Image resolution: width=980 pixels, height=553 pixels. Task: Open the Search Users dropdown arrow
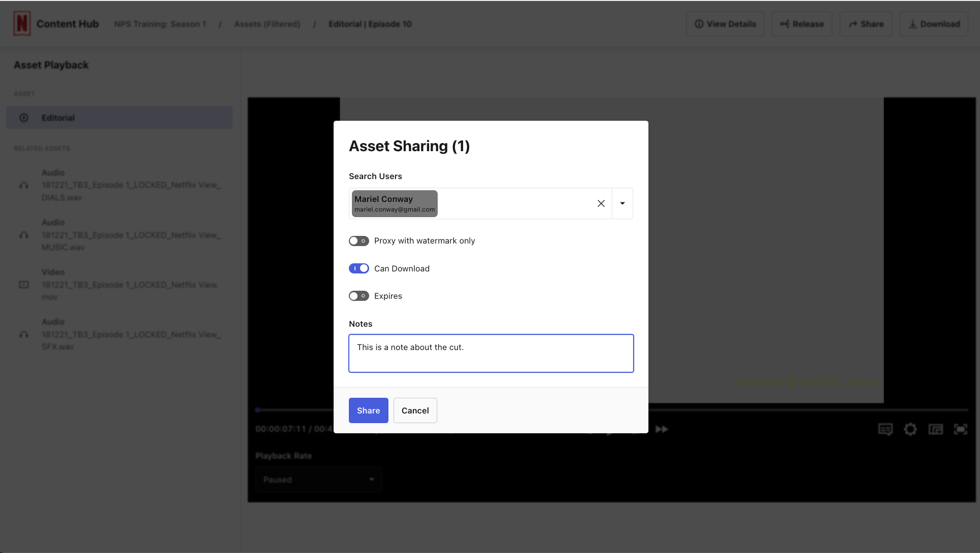tap(623, 203)
